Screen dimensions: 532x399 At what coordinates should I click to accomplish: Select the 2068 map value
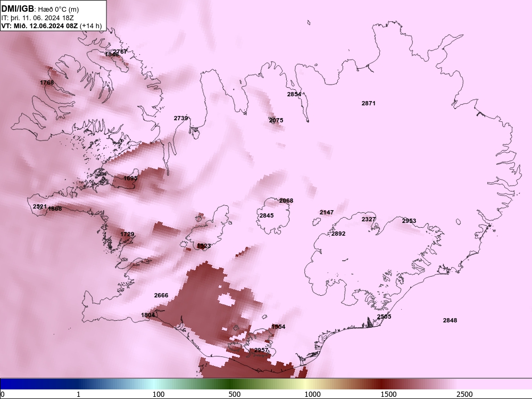tap(286, 201)
